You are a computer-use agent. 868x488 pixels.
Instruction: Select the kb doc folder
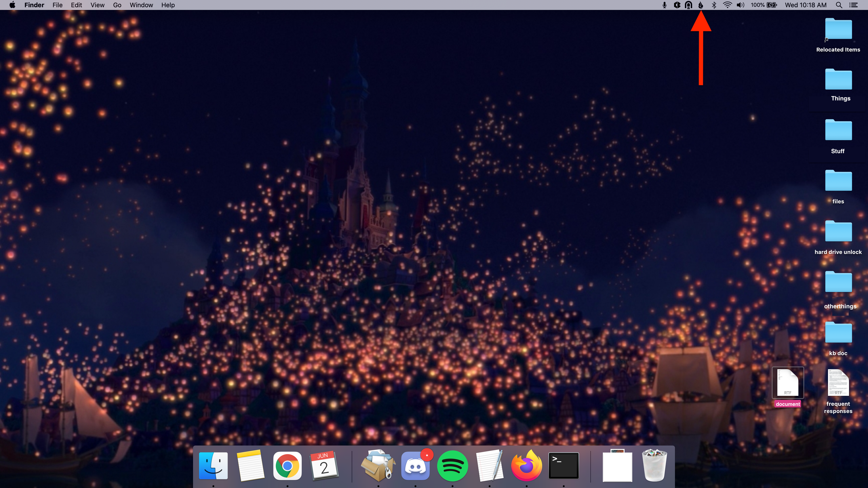pyautogui.click(x=838, y=332)
